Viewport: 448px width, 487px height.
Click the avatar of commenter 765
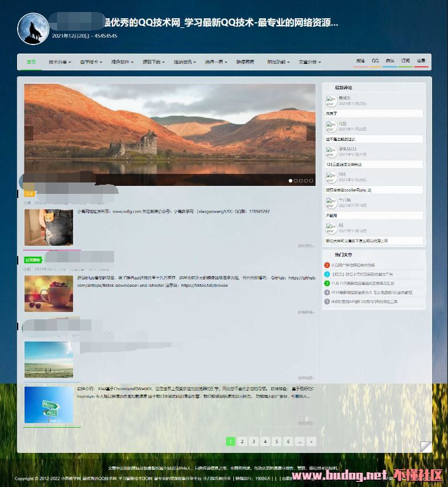pos(330,177)
